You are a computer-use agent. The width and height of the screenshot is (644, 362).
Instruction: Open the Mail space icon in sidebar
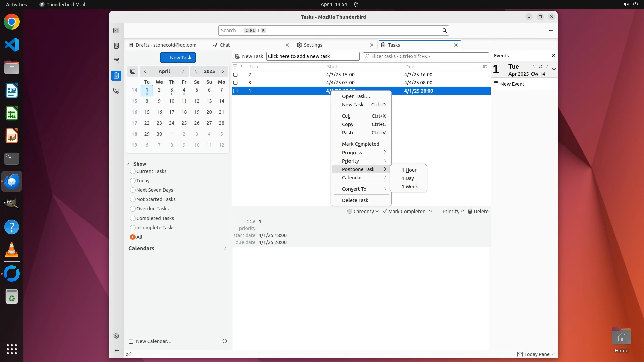click(116, 31)
